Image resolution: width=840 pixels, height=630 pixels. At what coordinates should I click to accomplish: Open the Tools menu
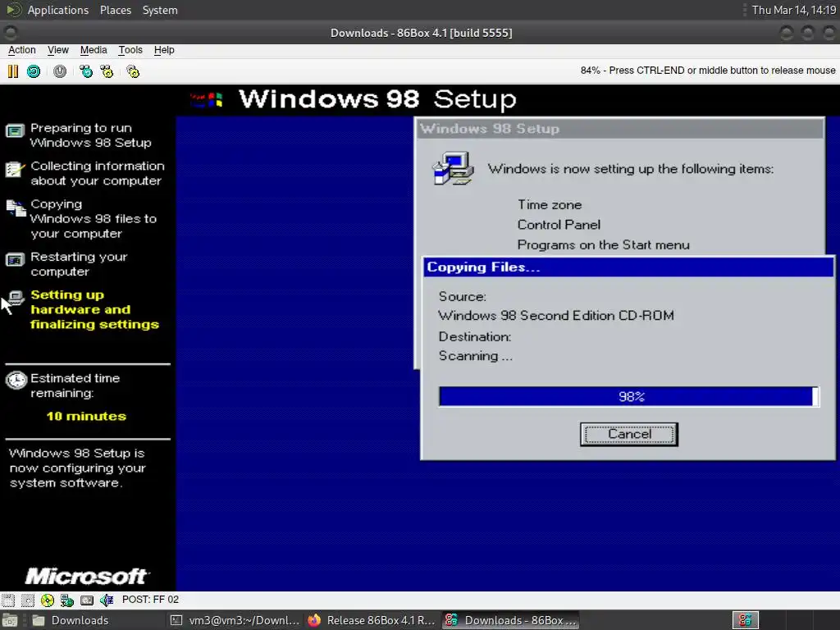point(130,50)
